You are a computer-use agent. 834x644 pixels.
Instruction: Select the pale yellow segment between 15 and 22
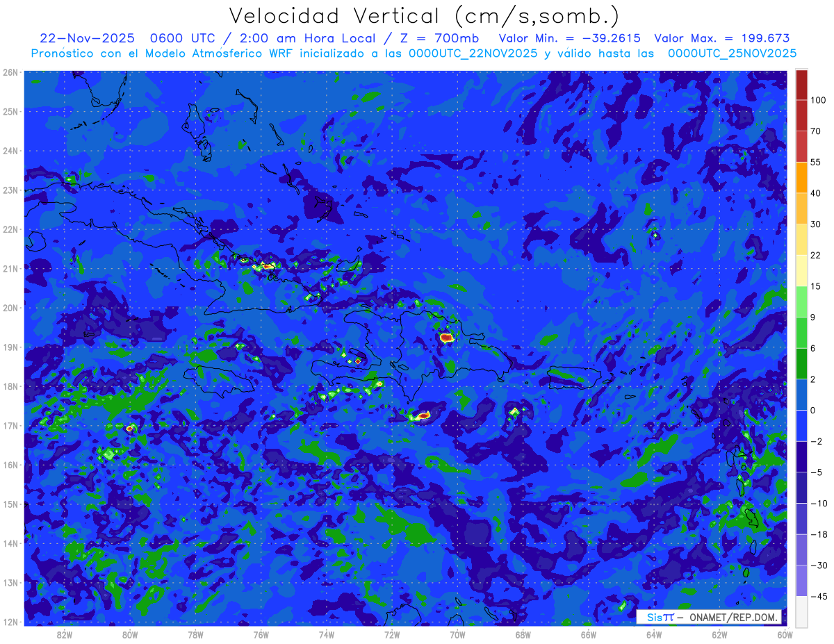801,270
